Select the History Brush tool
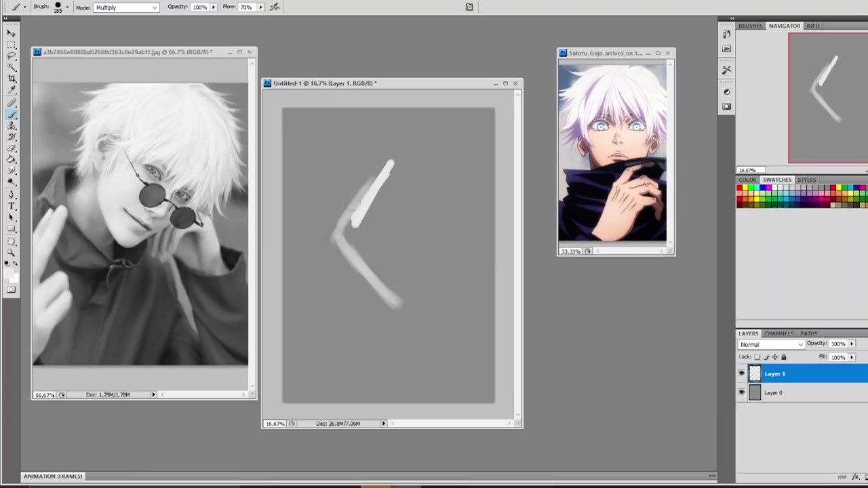The image size is (868, 488). click(x=12, y=137)
